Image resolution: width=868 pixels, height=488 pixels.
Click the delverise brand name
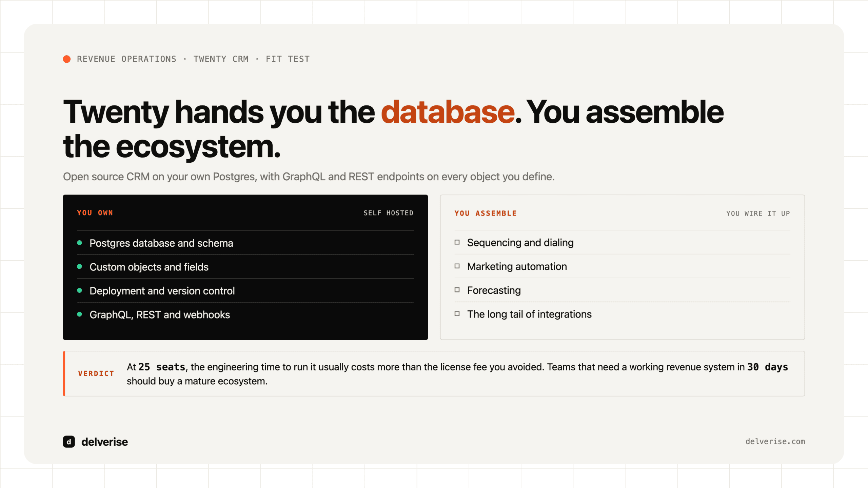tap(104, 442)
